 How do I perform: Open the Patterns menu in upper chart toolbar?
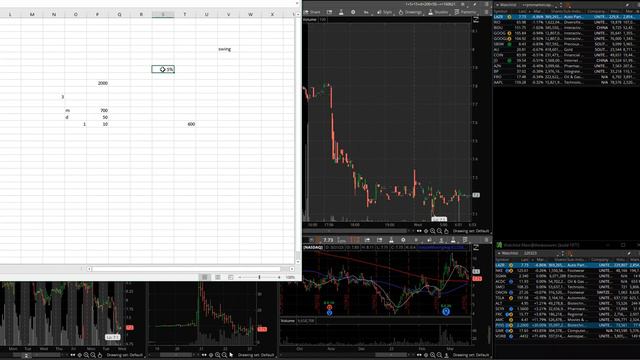(x=465, y=12)
